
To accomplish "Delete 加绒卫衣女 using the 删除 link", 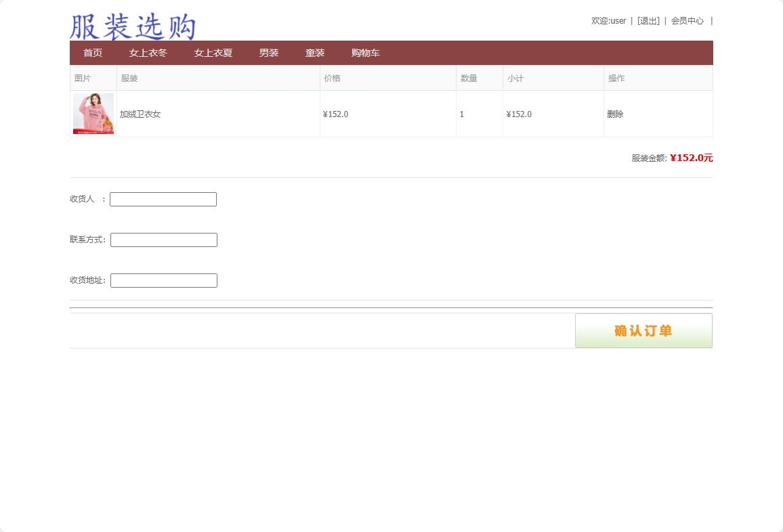I will (615, 114).
